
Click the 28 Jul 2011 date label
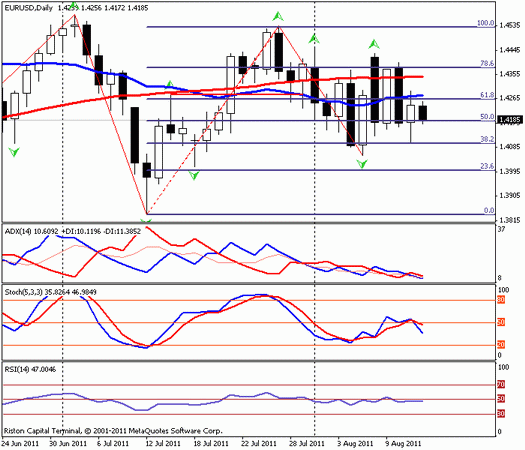click(307, 444)
